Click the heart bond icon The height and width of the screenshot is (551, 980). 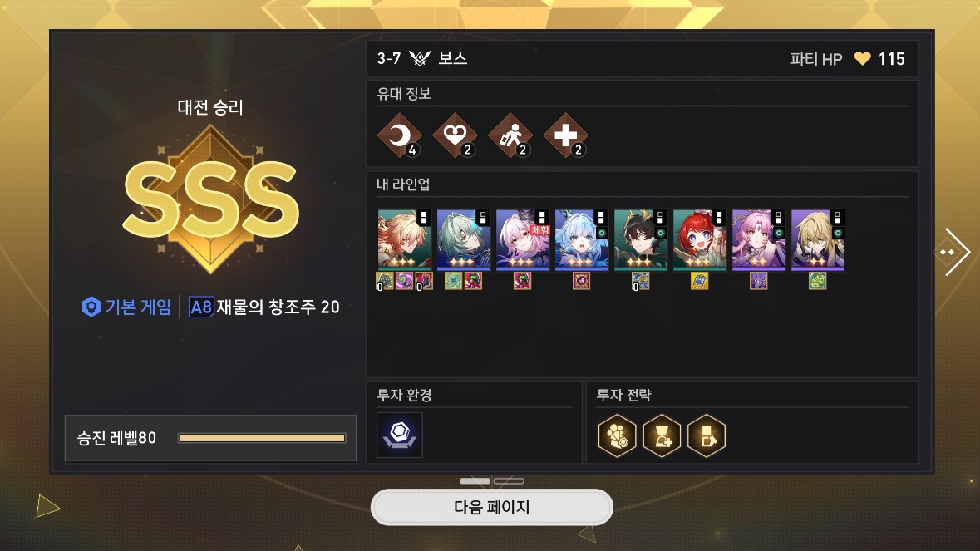point(455,135)
